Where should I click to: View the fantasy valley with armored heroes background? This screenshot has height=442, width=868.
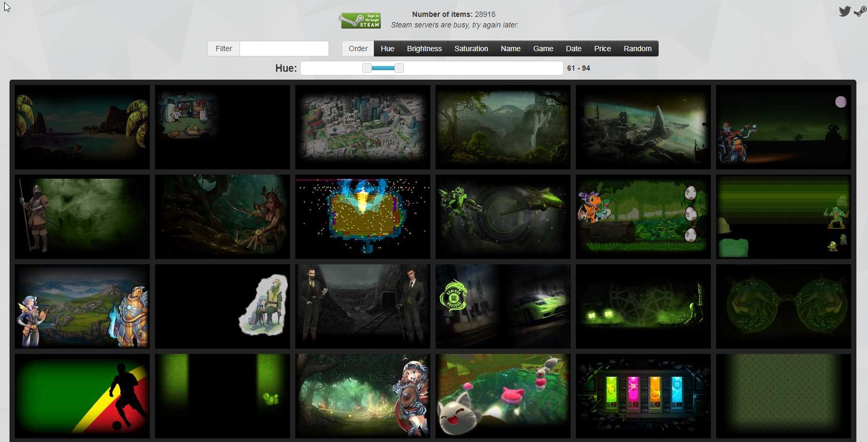(82, 306)
